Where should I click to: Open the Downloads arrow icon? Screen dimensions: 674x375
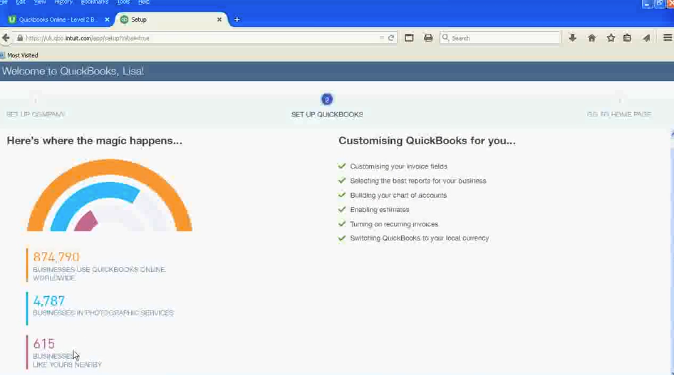pos(573,38)
